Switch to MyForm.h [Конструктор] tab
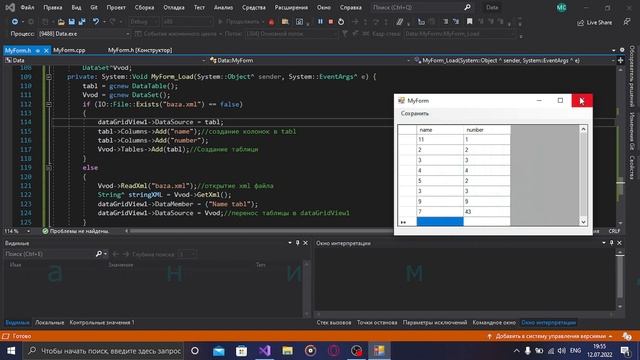640x360 pixels. 140,50
